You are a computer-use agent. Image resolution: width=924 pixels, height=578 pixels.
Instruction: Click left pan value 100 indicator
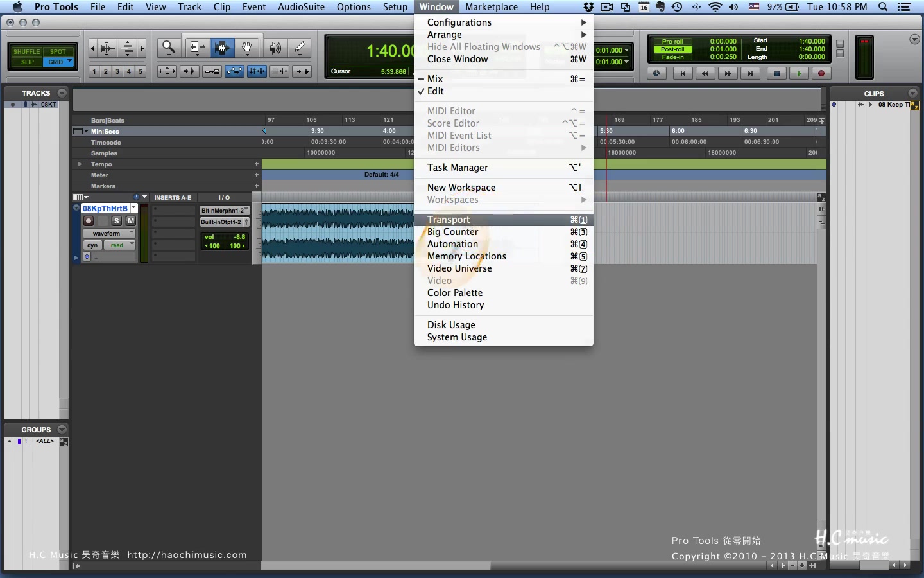pos(212,245)
